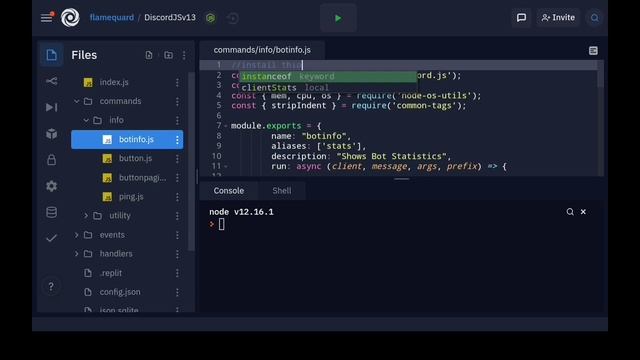The width and height of the screenshot is (640, 360).
Task: Open Files panel more options menu
Action: click(184, 55)
